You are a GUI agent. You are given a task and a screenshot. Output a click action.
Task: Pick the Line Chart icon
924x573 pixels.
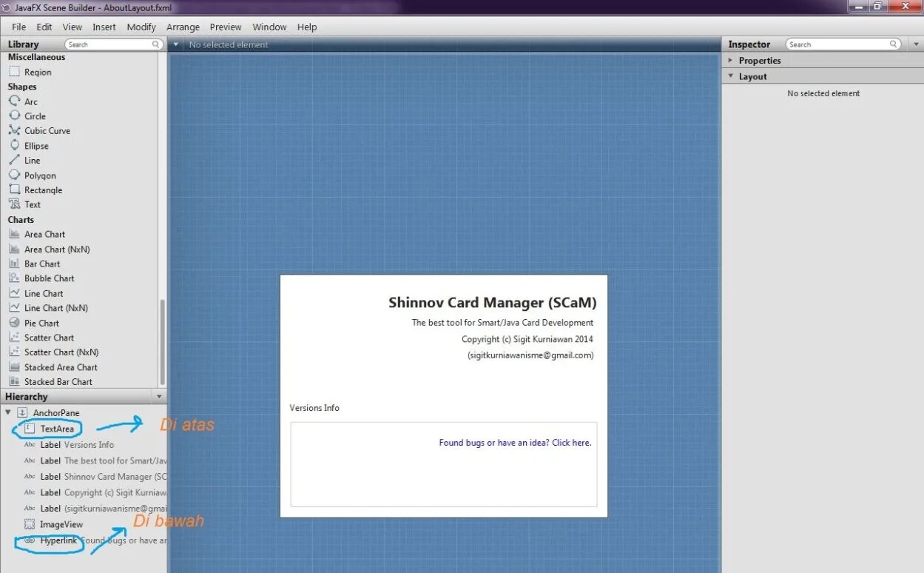[x=14, y=293]
